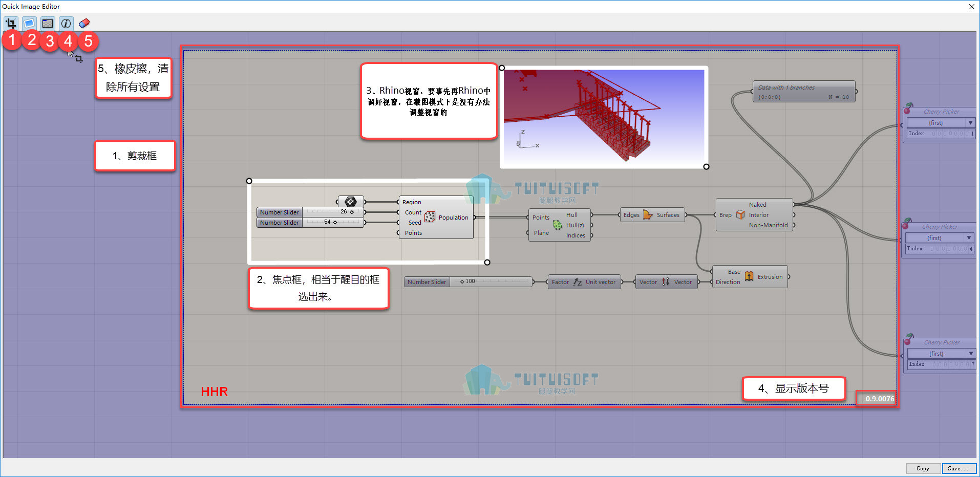Click the Copy button

[x=923, y=468]
